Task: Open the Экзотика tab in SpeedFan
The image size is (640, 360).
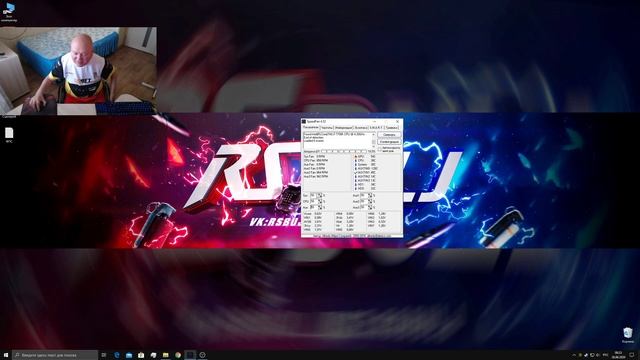Action: tap(361, 128)
